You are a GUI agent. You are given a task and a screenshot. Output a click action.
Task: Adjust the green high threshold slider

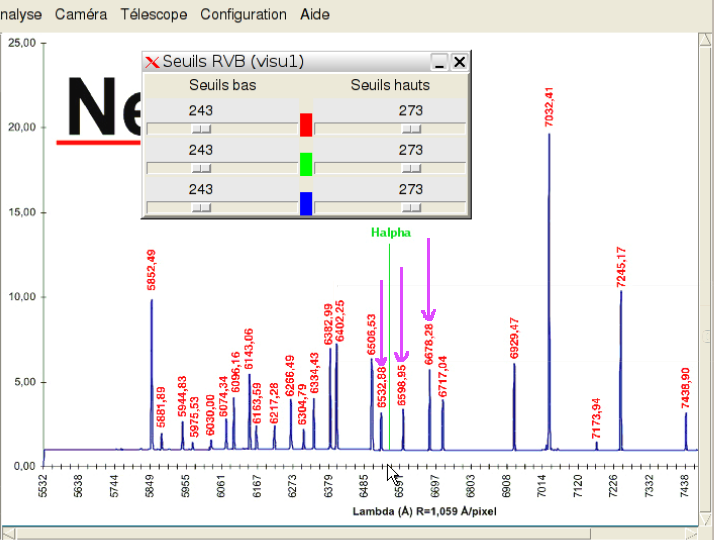411,168
